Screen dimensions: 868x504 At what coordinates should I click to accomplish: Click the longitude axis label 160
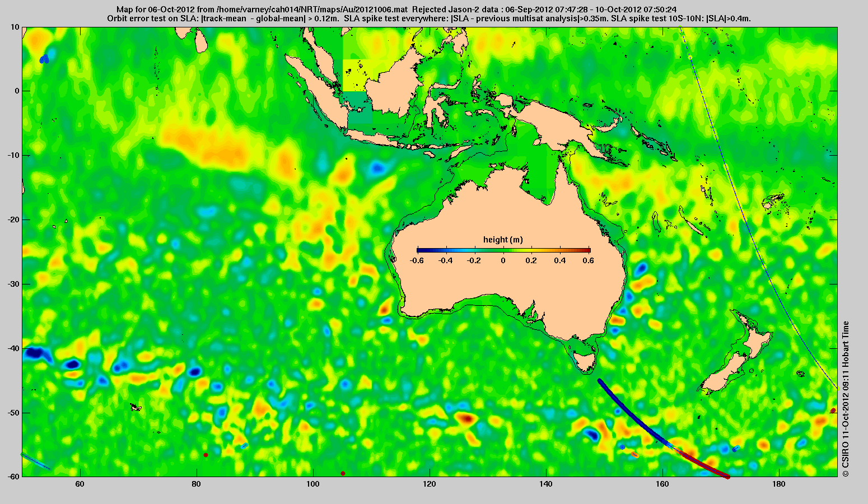click(662, 483)
